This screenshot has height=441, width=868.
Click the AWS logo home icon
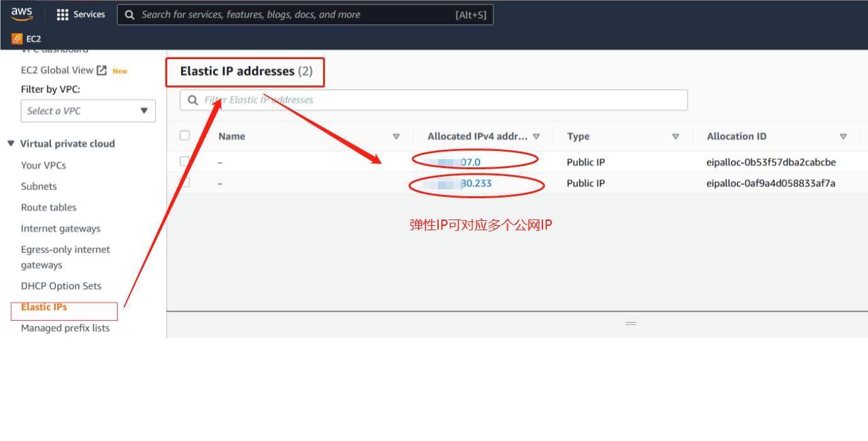coord(21,14)
